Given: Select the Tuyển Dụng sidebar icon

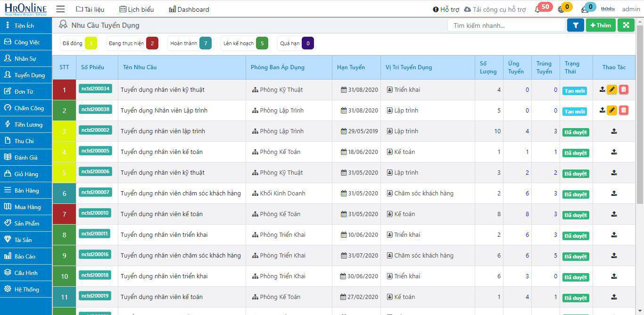Looking at the screenshot, I should [x=7, y=75].
